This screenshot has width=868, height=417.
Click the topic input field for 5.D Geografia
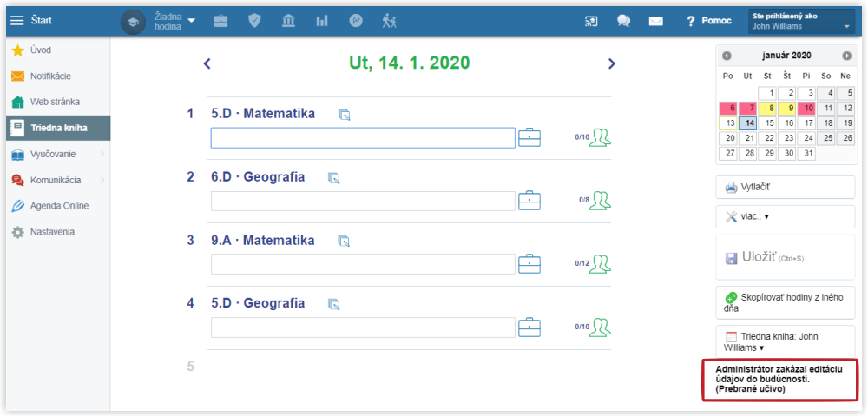point(363,328)
